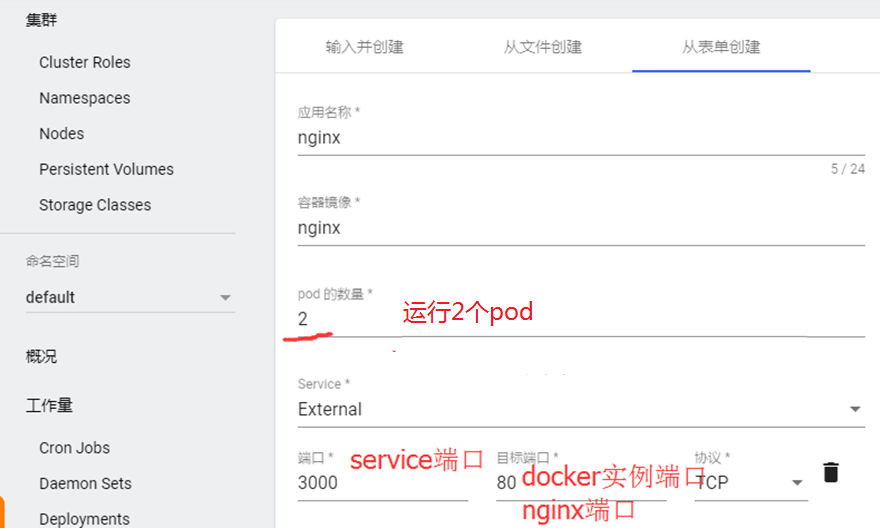
Task: Open Storage Classes in the sidebar
Action: 95,205
